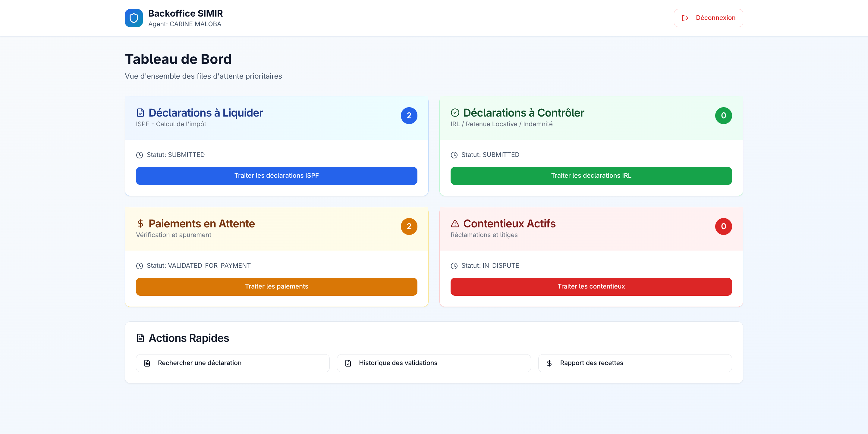Click the check-circle icon beside Déclarations à Contrôler
The image size is (868, 434).
(x=455, y=112)
